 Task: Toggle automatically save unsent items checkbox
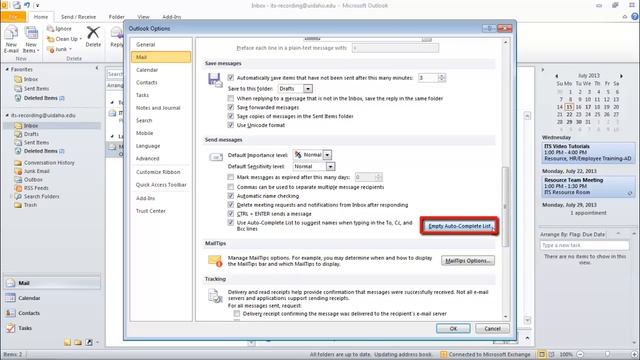pos(231,78)
